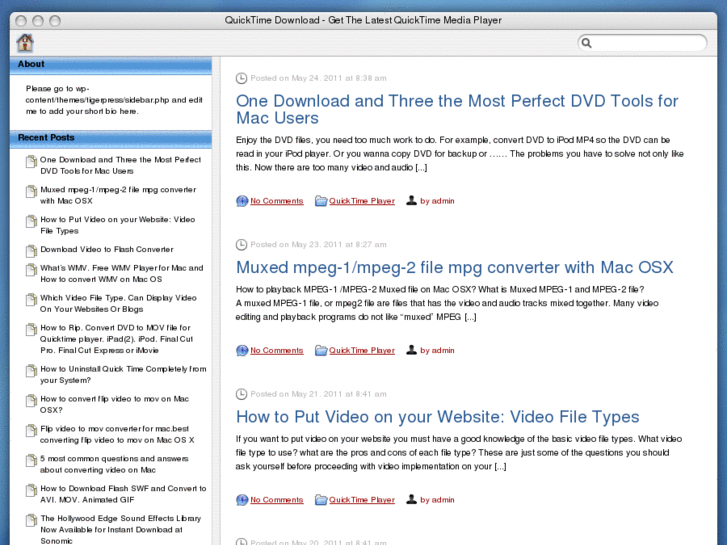727x545 pixels.
Task: Open QuickTime Player category under Put Video post
Action: 362,500
